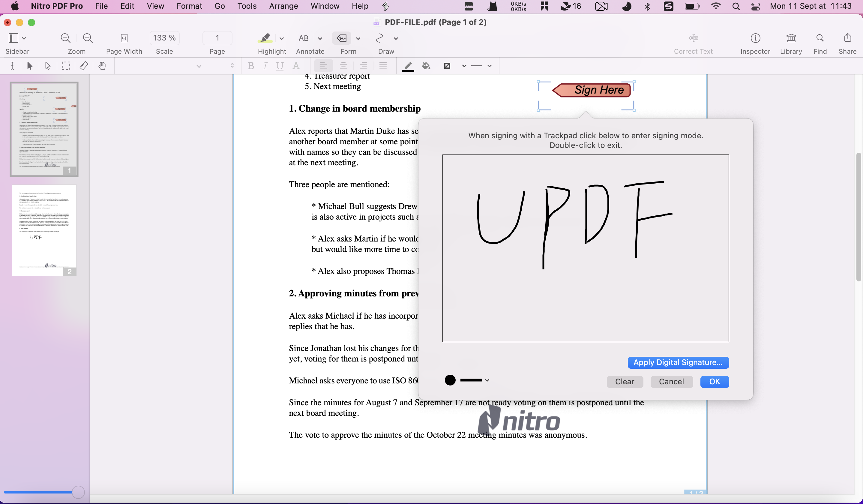Toggle underline text formatting
The height and width of the screenshot is (504, 863).
coord(280,66)
